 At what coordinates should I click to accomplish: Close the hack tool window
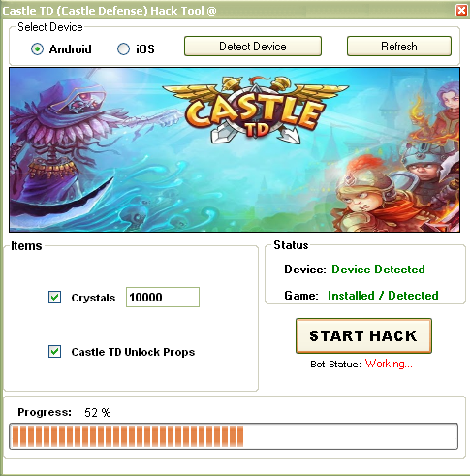tap(461, 11)
